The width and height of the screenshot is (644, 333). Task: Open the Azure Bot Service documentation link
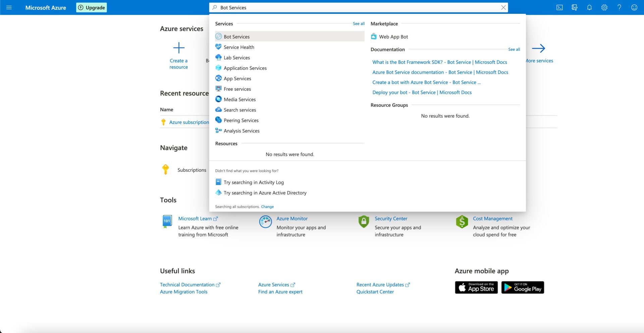click(440, 72)
